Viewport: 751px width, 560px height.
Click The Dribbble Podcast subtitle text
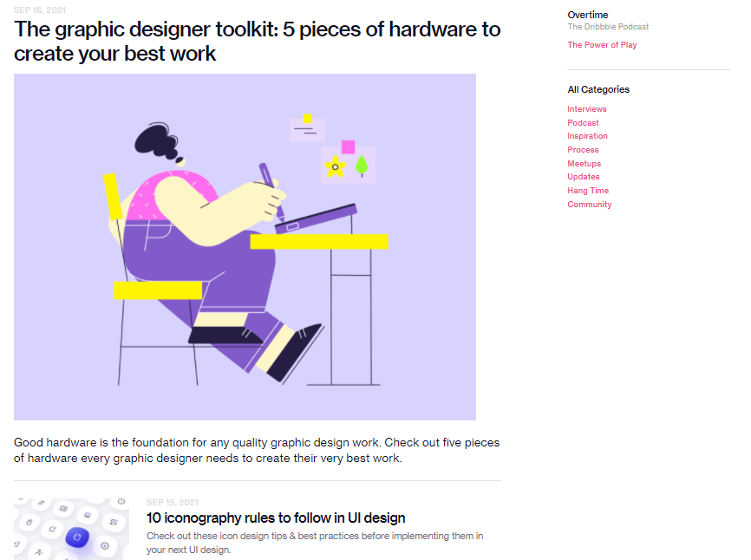click(608, 26)
